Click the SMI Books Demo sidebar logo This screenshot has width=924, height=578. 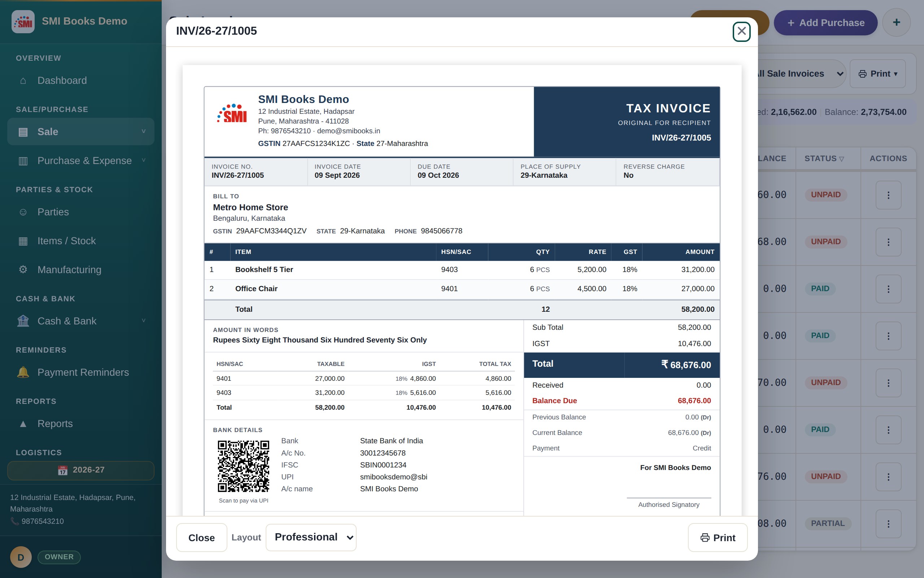click(23, 21)
